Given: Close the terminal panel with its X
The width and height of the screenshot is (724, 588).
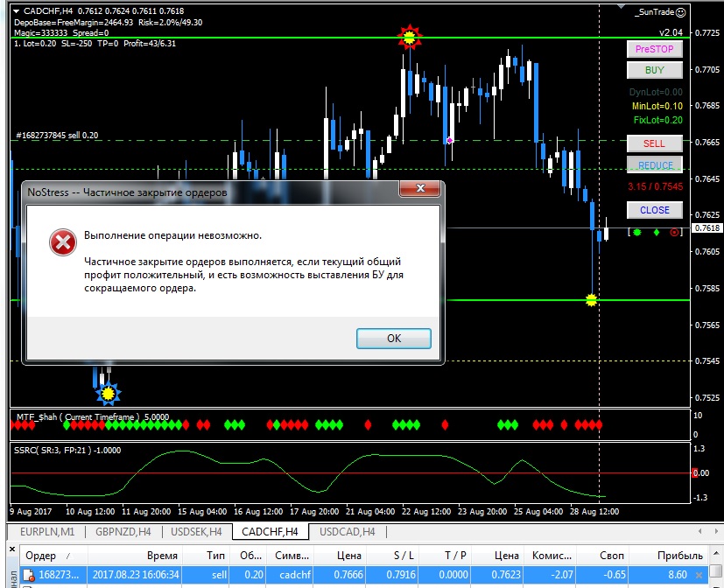Looking at the screenshot, I should [12, 549].
